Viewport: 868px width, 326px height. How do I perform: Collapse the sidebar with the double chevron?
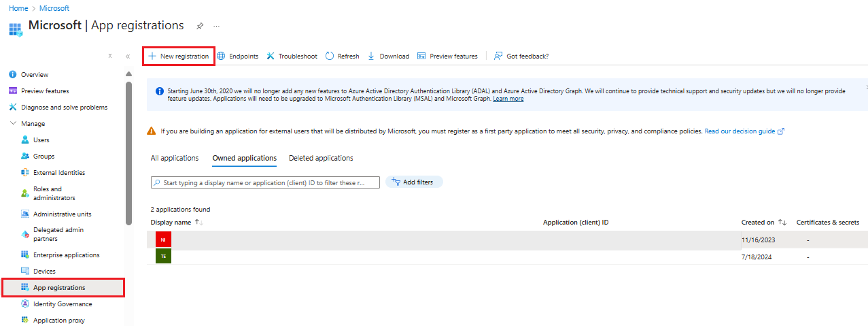pyautogui.click(x=127, y=56)
